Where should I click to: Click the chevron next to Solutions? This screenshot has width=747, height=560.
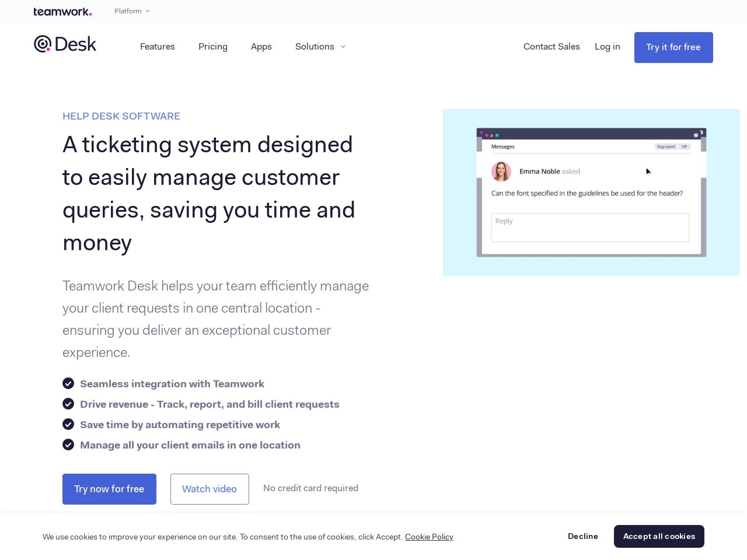pos(343,47)
